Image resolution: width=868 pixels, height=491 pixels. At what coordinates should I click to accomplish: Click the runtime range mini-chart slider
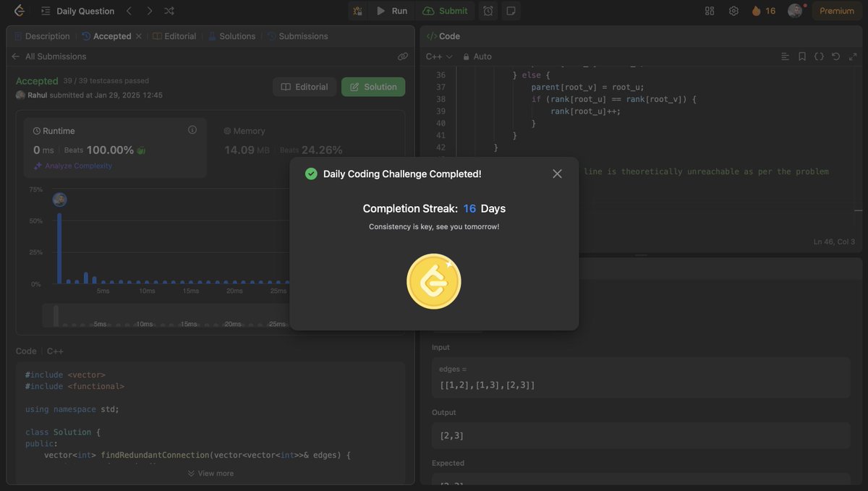(56, 316)
